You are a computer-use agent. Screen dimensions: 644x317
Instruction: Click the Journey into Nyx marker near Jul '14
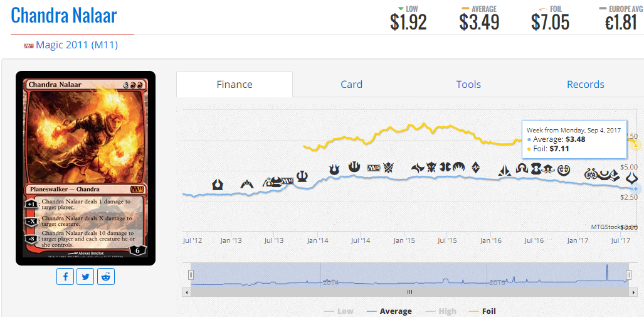(354, 166)
